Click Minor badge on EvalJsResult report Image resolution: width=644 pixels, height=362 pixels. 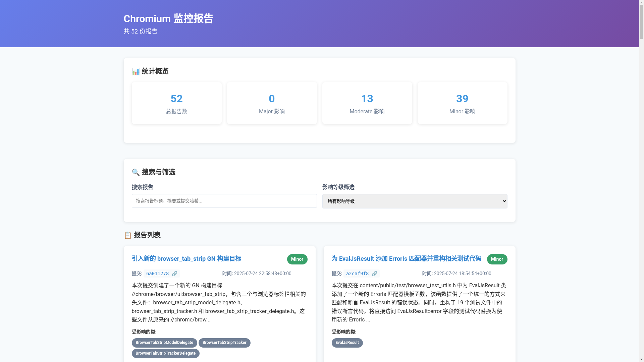tap(497, 259)
